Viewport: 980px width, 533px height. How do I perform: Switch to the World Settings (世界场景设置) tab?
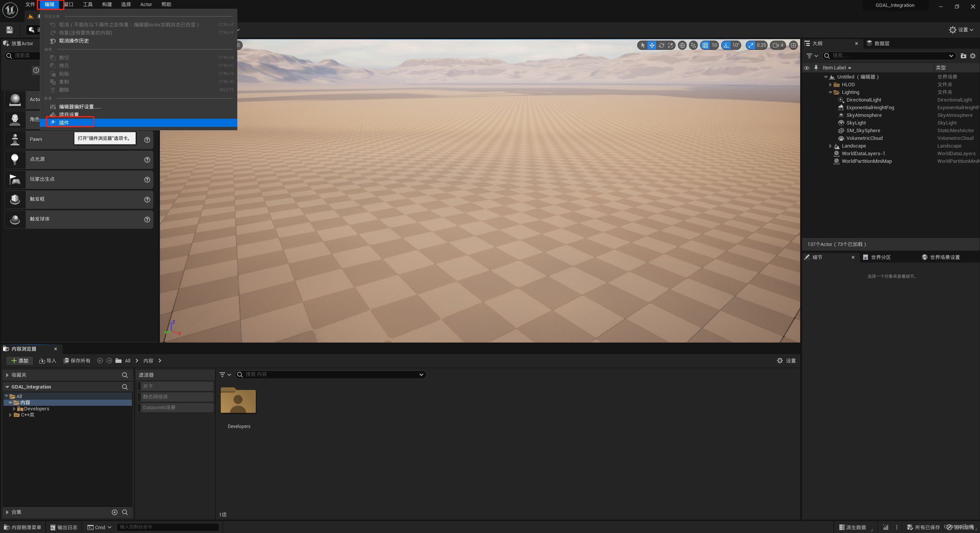[944, 257]
